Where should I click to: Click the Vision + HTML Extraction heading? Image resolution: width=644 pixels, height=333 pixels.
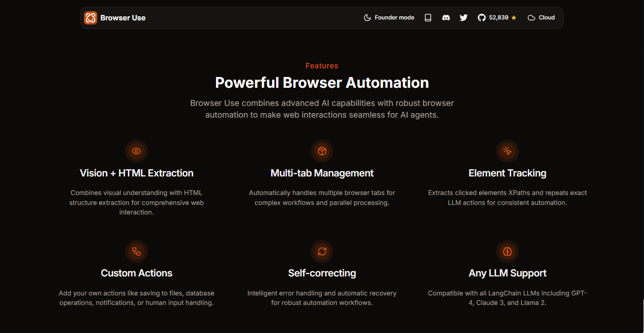[x=136, y=173]
